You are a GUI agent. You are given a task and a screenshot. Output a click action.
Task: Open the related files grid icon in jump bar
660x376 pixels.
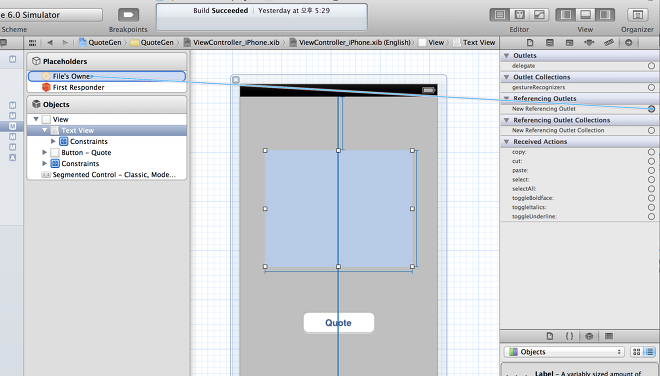pos(32,43)
